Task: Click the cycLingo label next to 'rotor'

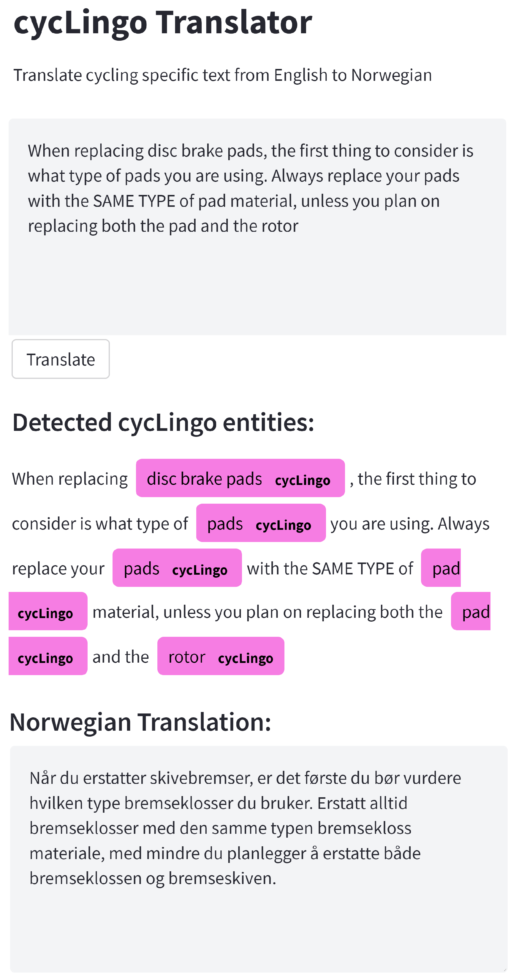Action: [245, 658]
